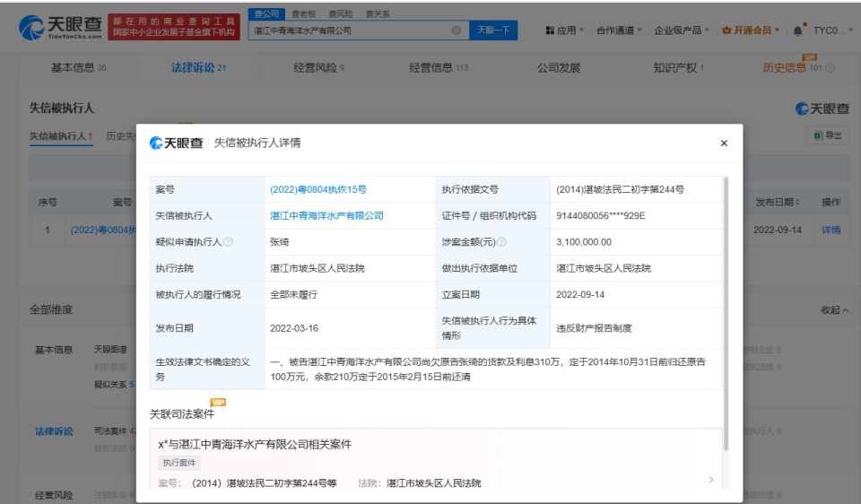Click the 违反财产报告制度 cell

point(594,328)
